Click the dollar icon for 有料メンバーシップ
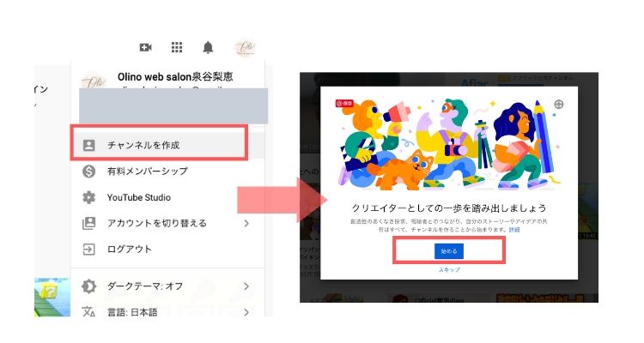The height and width of the screenshot is (343, 644). click(88, 171)
